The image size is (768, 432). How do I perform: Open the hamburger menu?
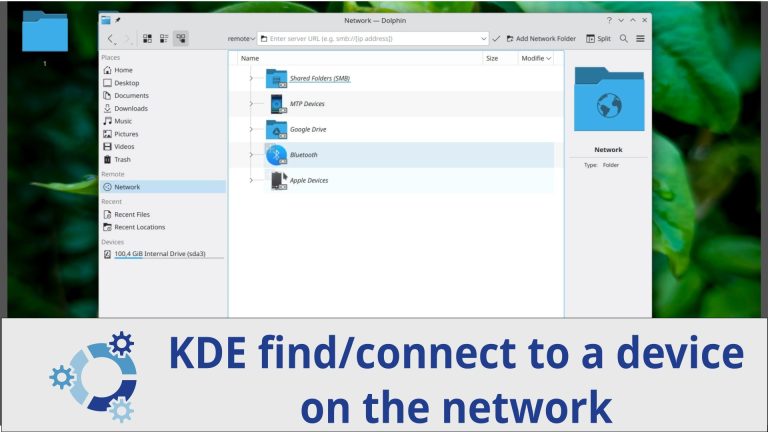click(640, 39)
